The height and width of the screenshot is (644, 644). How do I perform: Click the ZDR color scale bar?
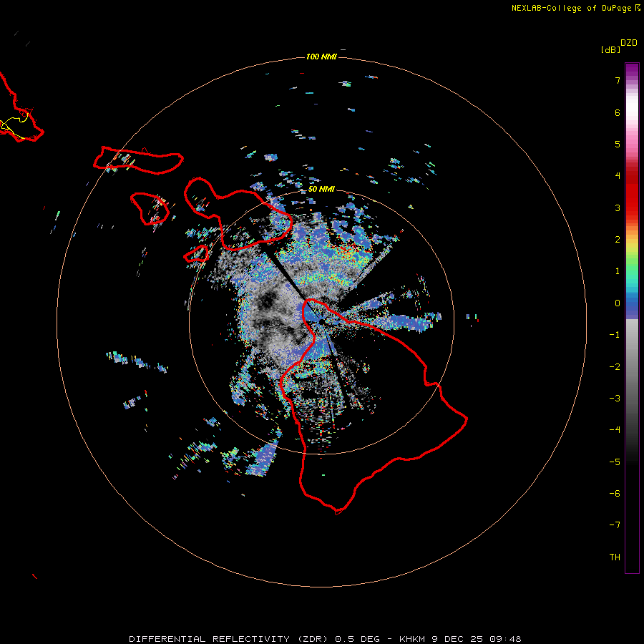coord(632,318)
